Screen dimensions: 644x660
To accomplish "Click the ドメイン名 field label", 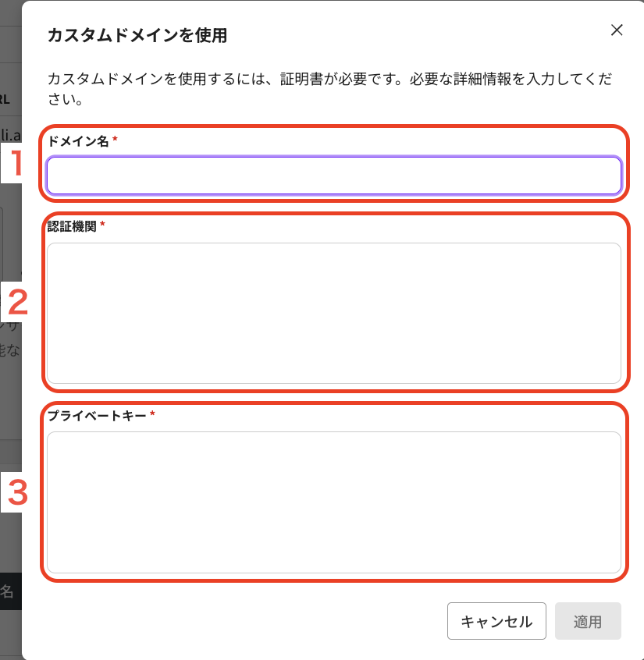I will point(78,141).
